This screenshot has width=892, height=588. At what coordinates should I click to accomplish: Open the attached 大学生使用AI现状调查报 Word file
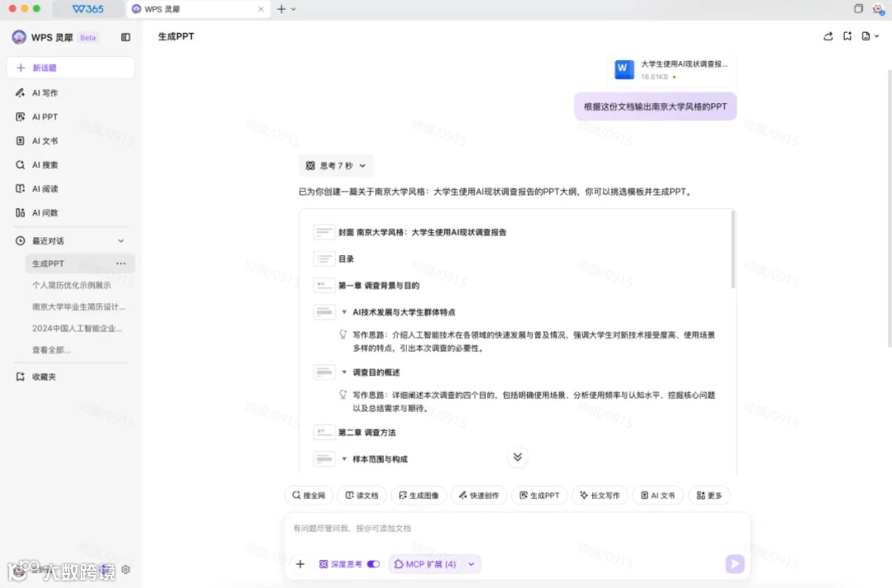(x=671, y=70)
